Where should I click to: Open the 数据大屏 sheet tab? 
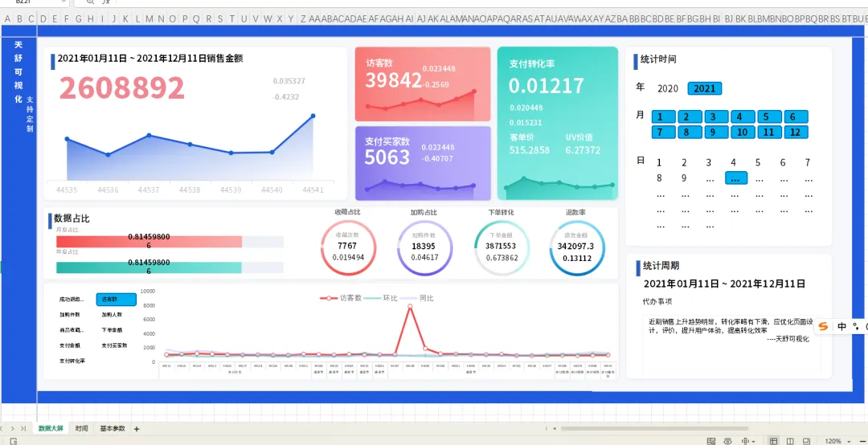[51, 429]
